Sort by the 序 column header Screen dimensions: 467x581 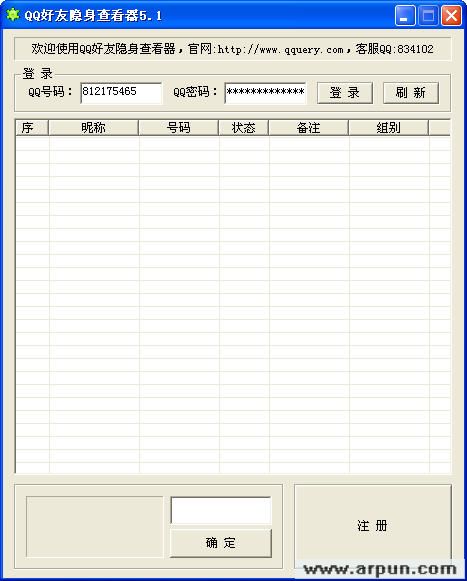tap(32, 128)
